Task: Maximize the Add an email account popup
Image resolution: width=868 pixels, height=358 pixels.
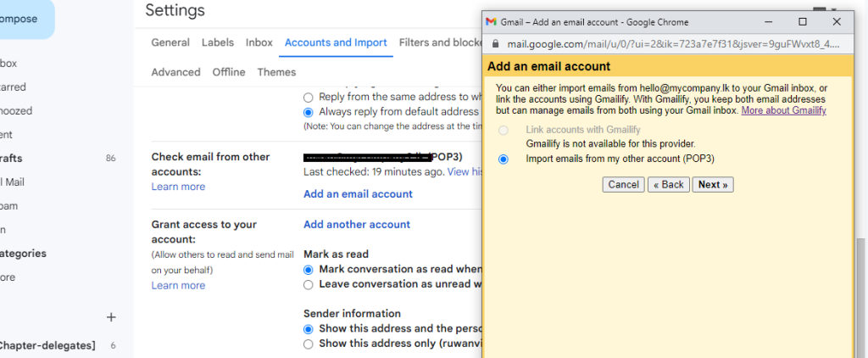Action: pyautogui.click(x=802, y=22)
